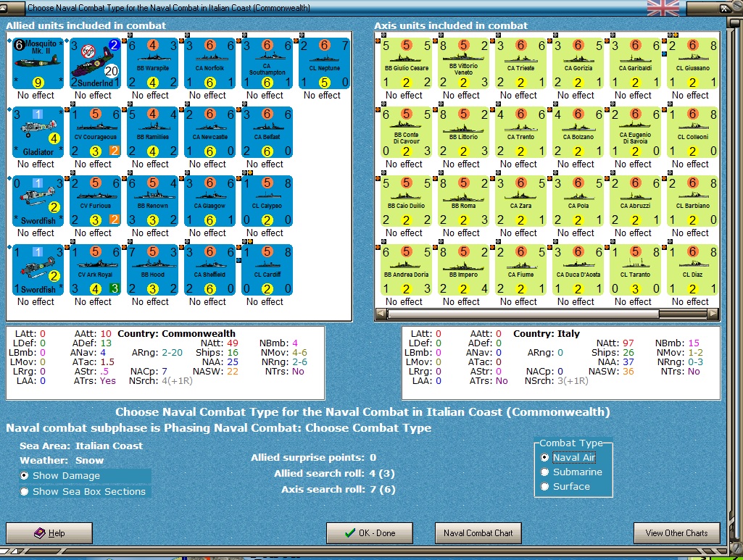Click the Axis units horizontal scrollbar thumb
Viewport: 743px width, 560px height.
tap(523, 314)
